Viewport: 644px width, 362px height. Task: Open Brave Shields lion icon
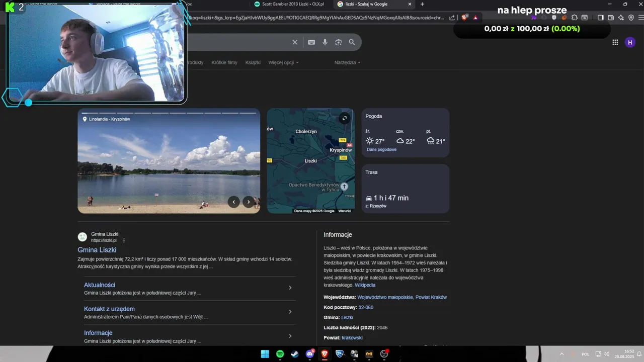tap(465, 18)
